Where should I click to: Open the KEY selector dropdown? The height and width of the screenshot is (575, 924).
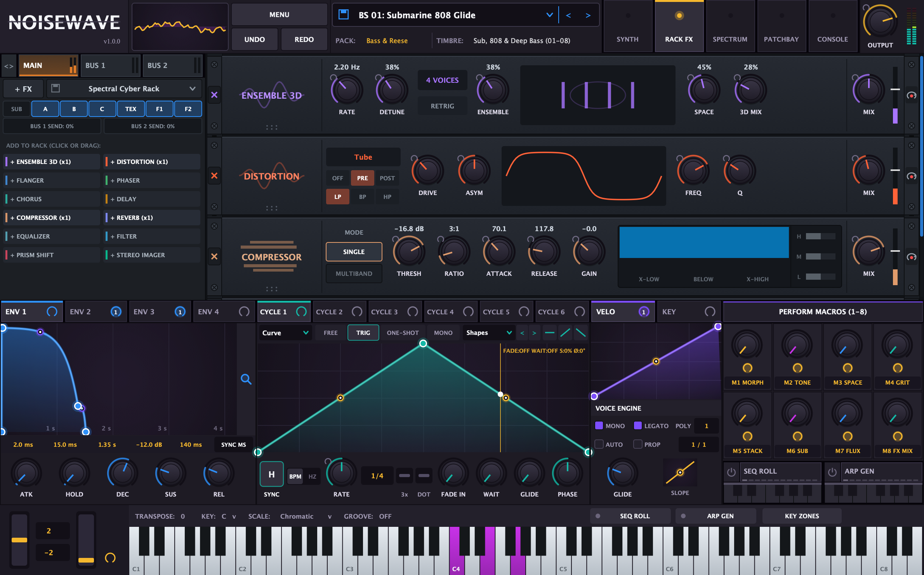tap(229, 516)
